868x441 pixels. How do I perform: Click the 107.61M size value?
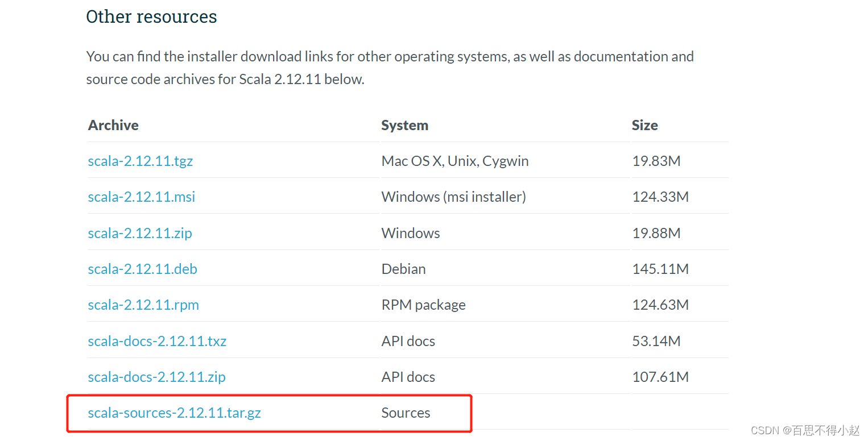(660, 377)
